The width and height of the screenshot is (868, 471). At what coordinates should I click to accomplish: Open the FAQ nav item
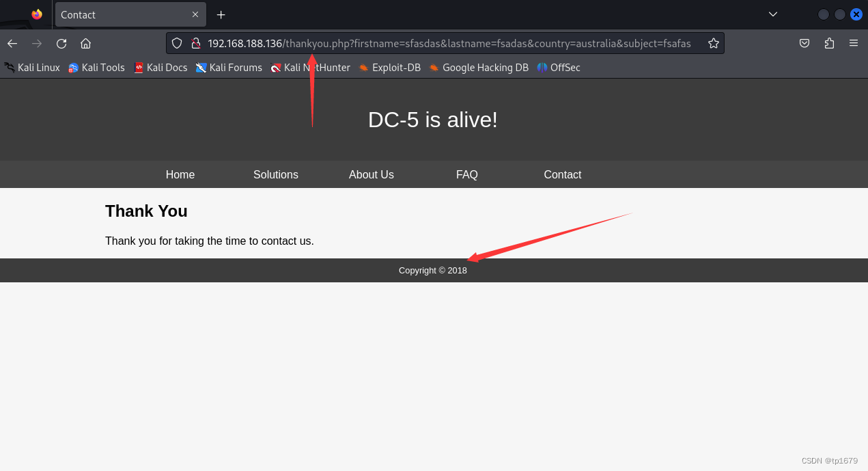click(x=467, y=175)
